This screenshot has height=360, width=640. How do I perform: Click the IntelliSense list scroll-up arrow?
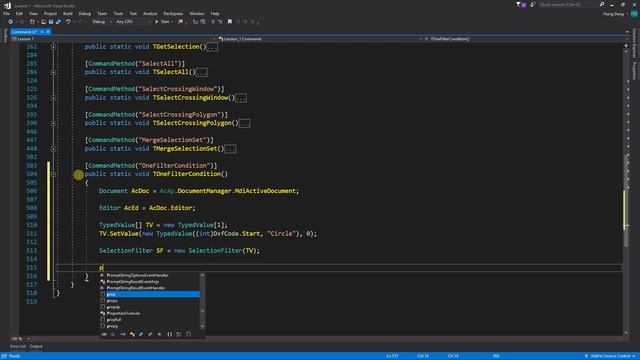202,275
